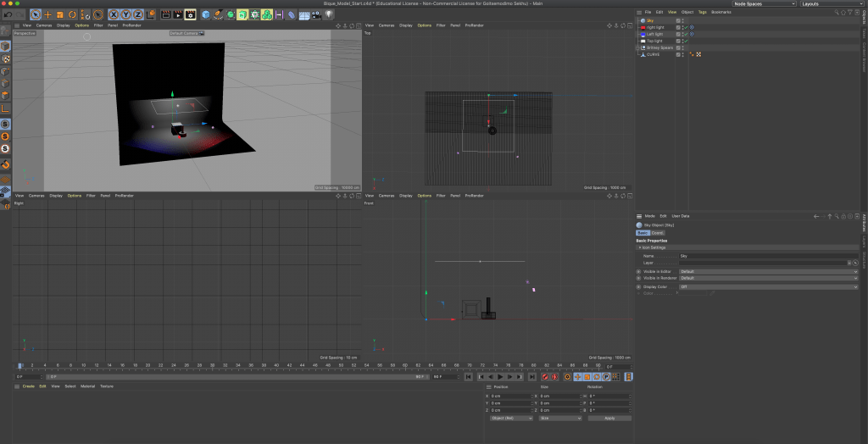Select the Move tool in the top toolbar
868x444 pixels.
[x=47, y=14]
